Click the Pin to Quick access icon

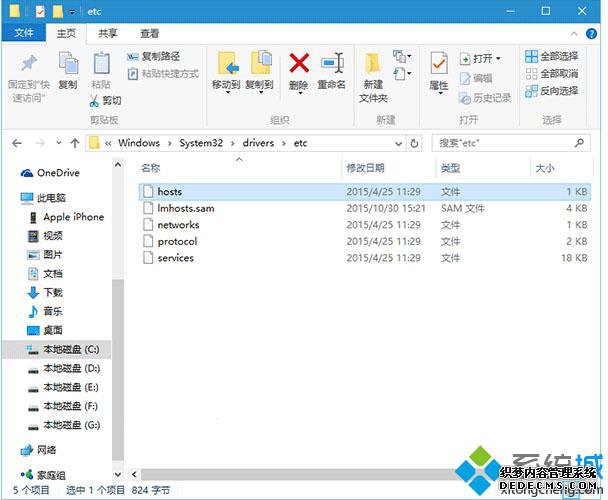28,63
